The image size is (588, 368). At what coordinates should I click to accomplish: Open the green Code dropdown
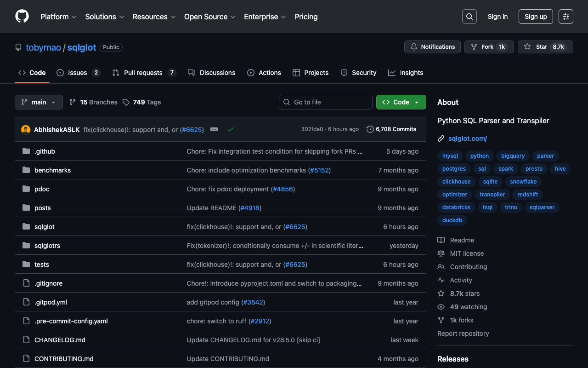pos(401,102)
